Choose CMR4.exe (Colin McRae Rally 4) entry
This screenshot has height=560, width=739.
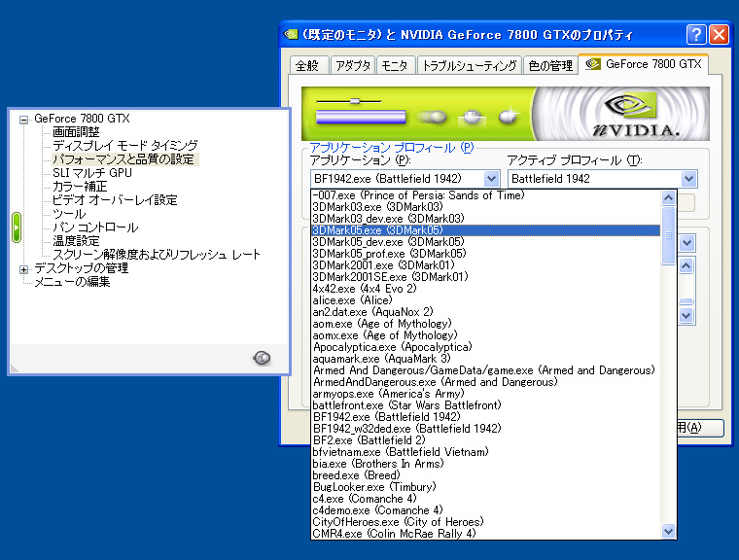pos(486,534)
